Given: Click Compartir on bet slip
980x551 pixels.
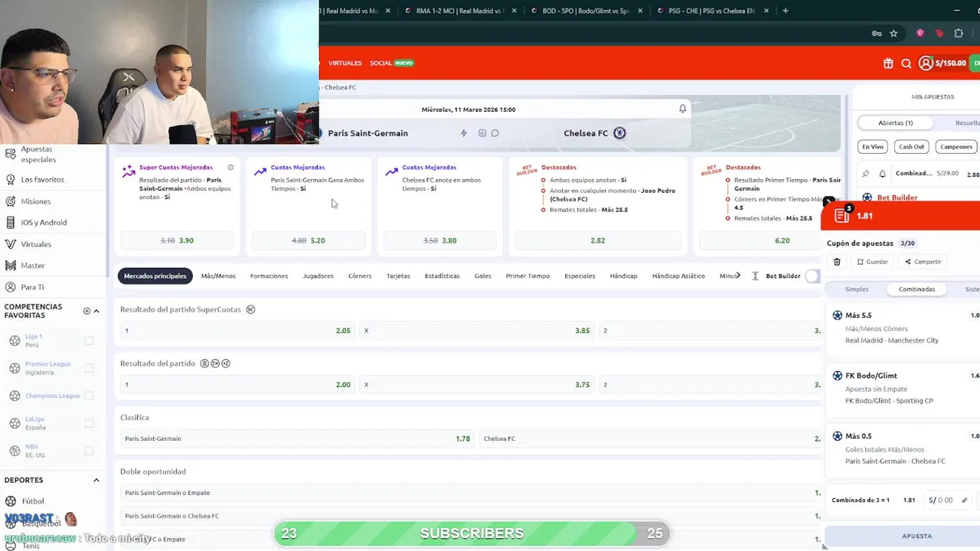Looking at the screenshot, I should click(923, 262).
